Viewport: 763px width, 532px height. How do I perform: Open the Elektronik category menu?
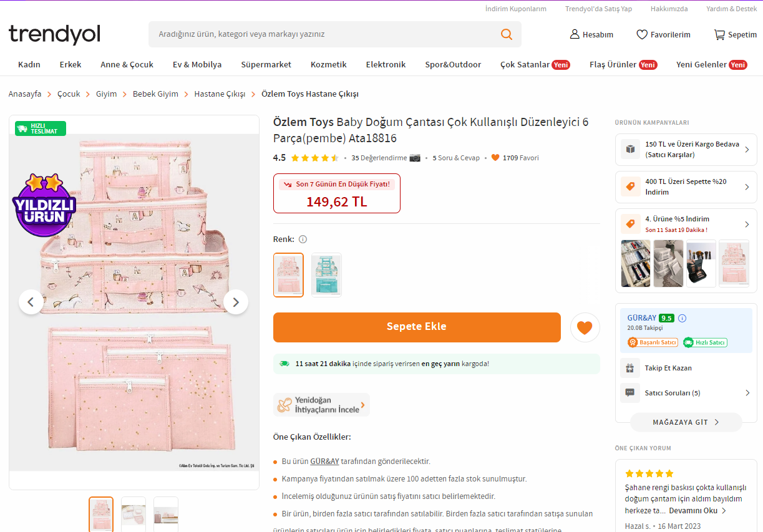[x=386, y=64]
